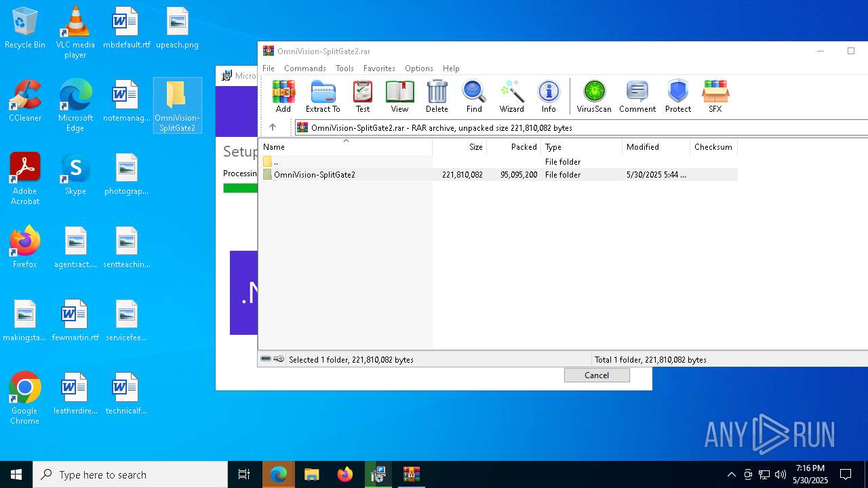868x488 pixels.
Task: Open the Favorites menu
Action: coord(379,68)
